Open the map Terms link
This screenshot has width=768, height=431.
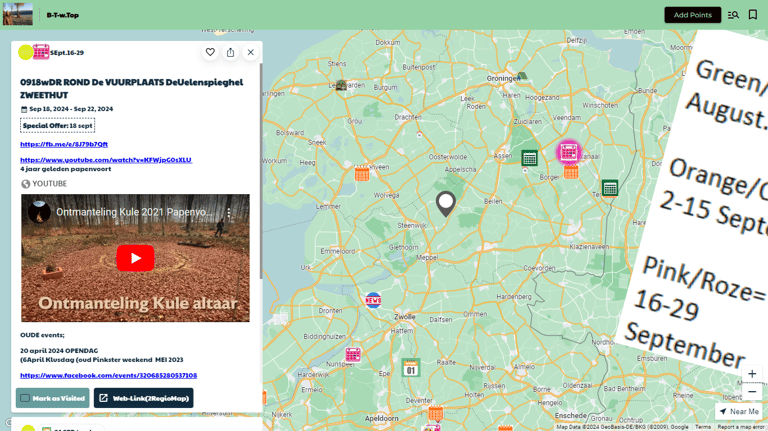(x=702, y=427)
